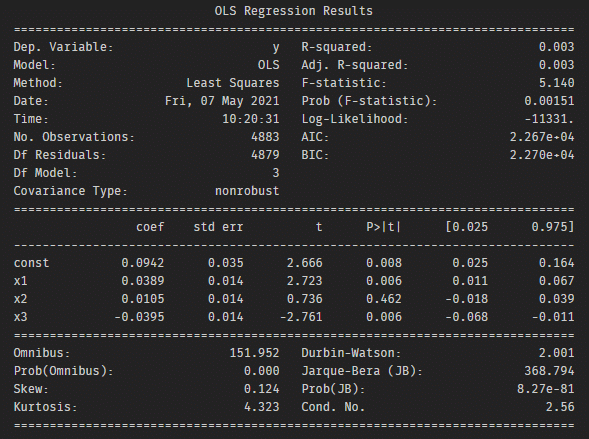The image size is (589, 439).
Task: Click the std err column header
Action: (218, 227)
